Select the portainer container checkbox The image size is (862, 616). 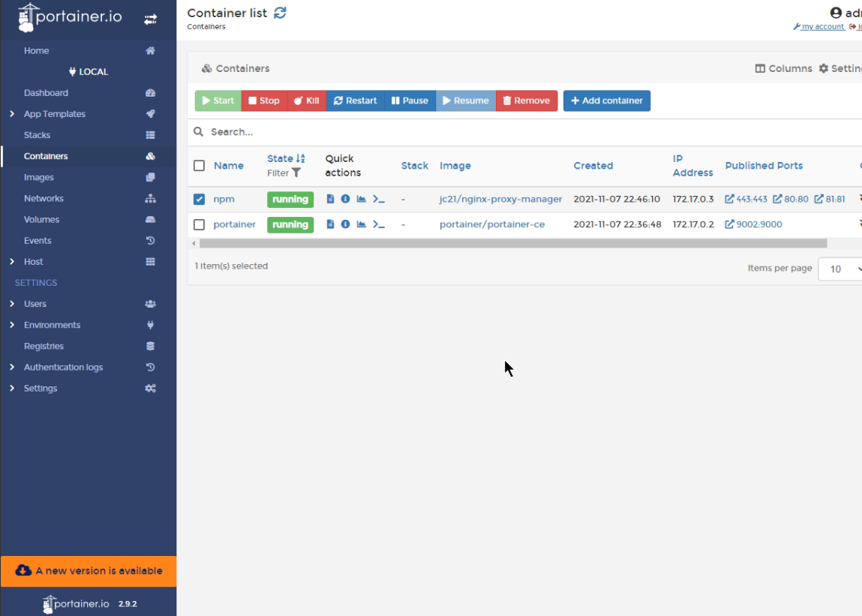click(199, 224)
